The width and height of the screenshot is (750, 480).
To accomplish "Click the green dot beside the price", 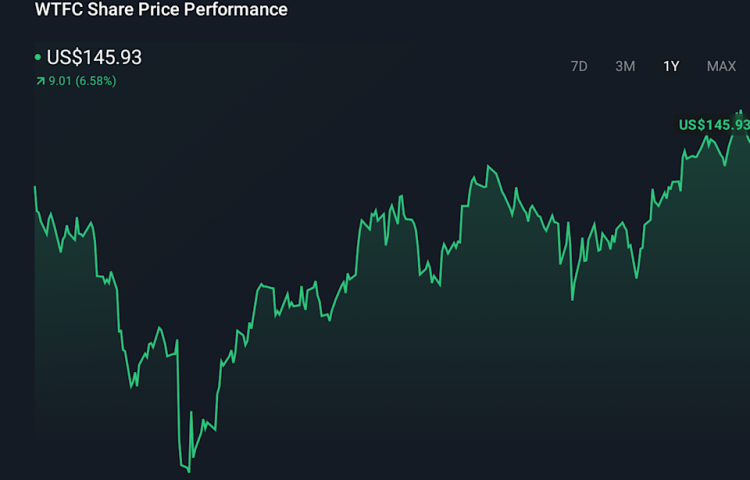I will coord(38,58).
